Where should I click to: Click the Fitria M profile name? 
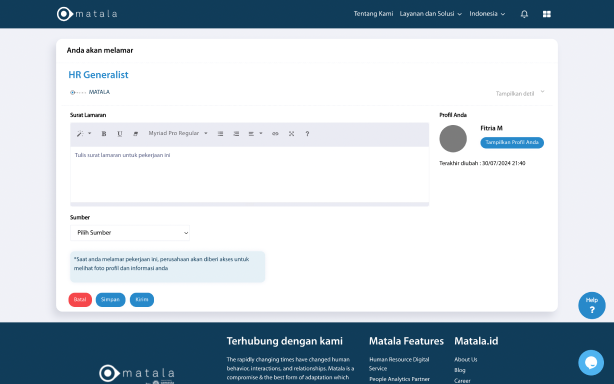tap(491, 128)
